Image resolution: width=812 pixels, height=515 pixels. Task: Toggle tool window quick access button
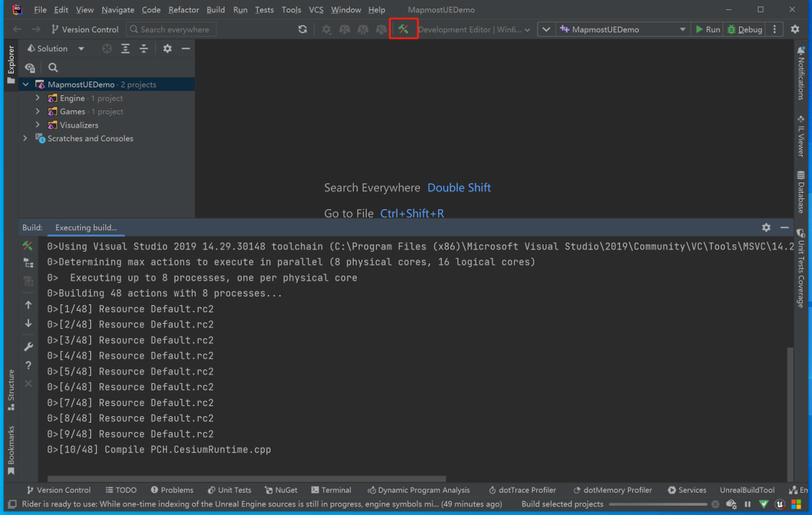click(12, 504)
